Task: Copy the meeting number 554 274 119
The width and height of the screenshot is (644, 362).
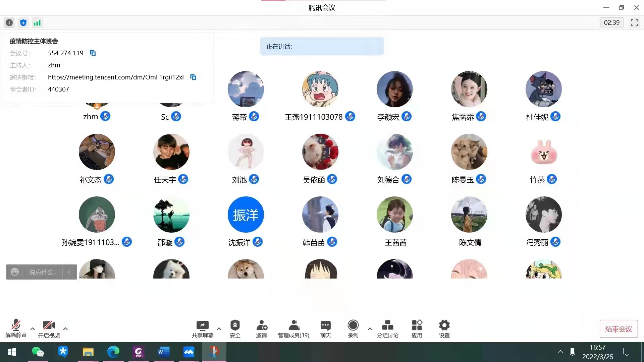Action: click(93, 53)
